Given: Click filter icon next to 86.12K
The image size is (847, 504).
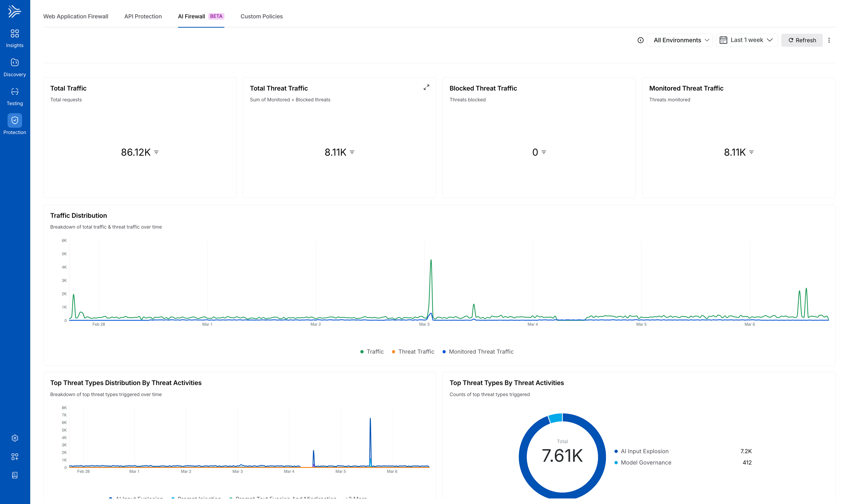Looking at the screenshot, I should click(x=156, y=152).
